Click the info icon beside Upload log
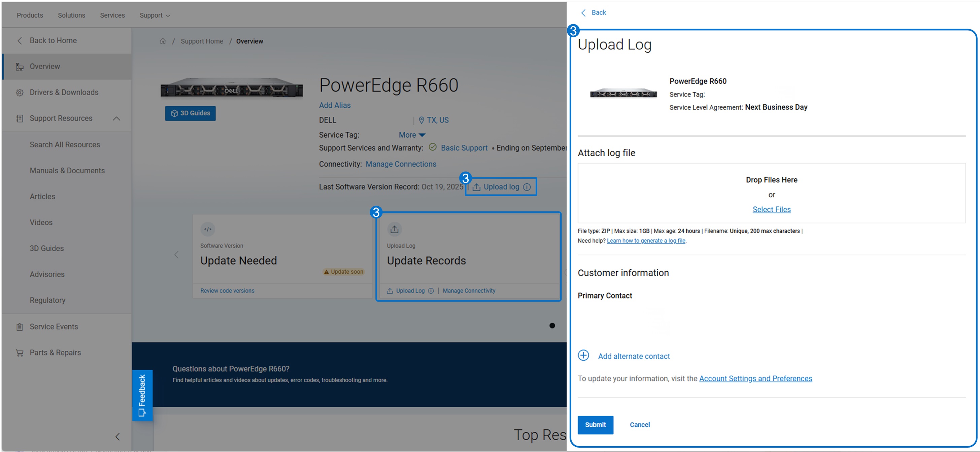 click(x=527, y=187)
